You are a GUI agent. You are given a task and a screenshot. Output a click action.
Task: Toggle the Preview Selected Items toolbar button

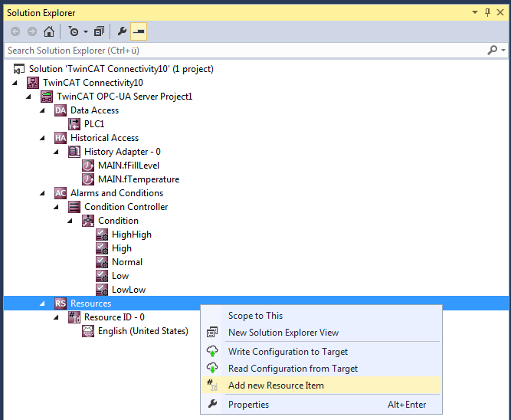point(139,31)
